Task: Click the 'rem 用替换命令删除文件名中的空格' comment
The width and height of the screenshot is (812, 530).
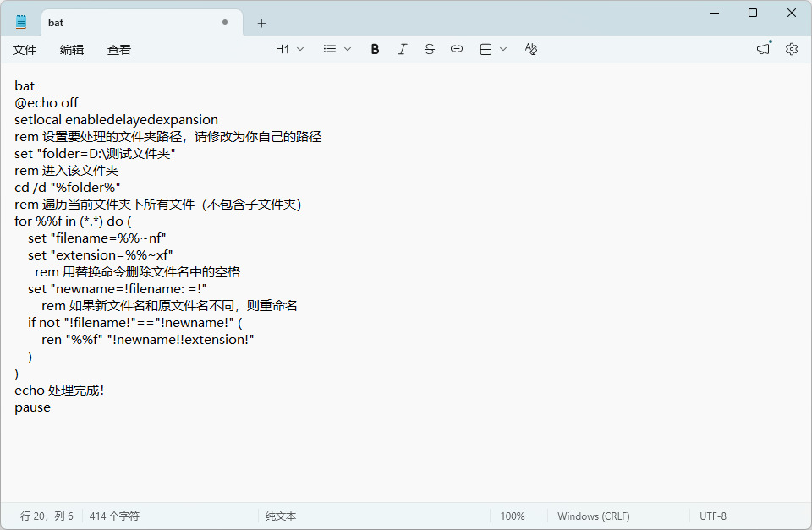Action: pyautogui.click(x=138, y=271)
